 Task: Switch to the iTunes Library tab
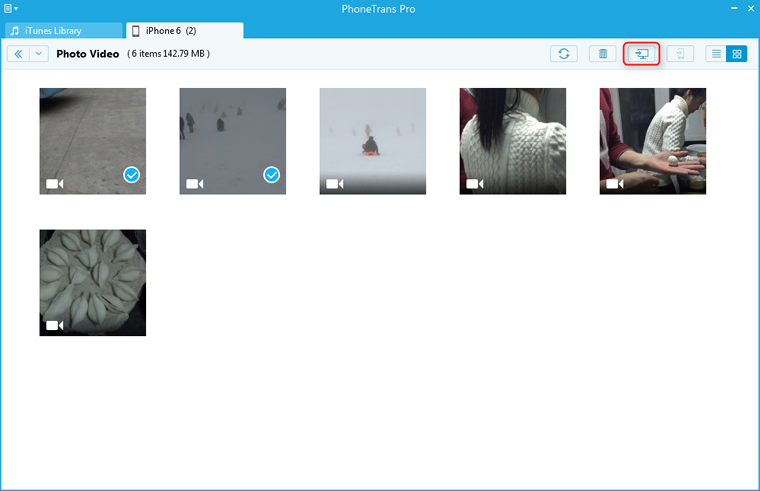pyautogui.click(x=60, y=31)
